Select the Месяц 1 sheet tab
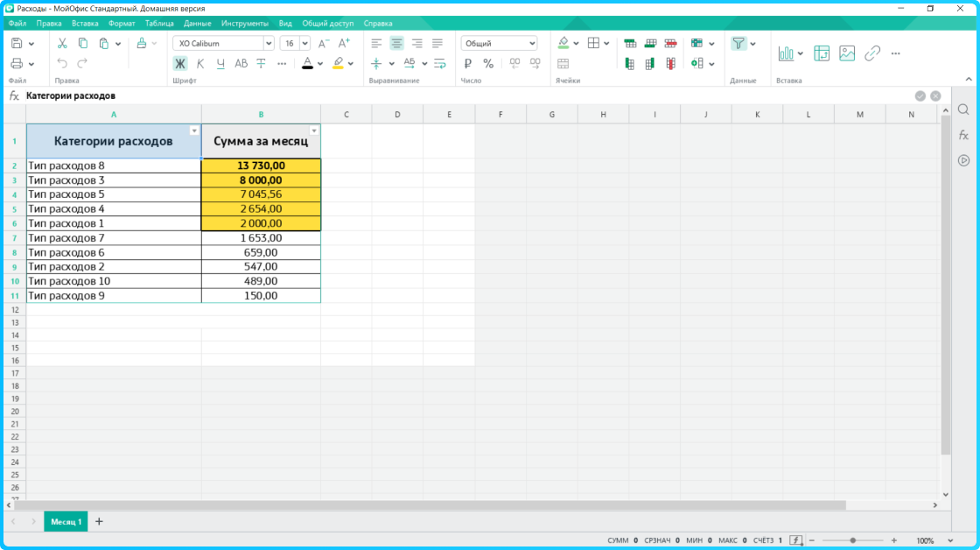Image resolution: width=980 pixels, height=550 pixels. [x=66, y=522]
